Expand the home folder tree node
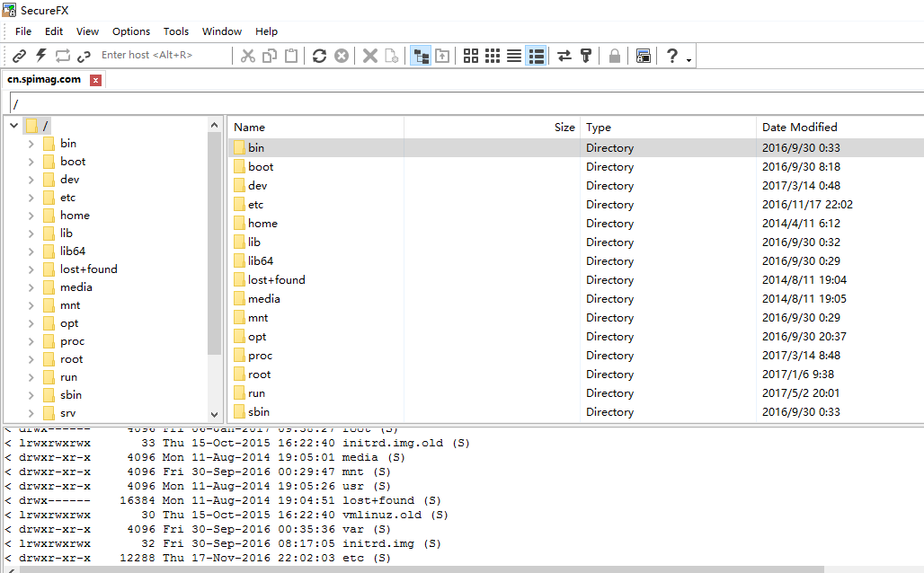924x573 pixels. pyautogui.click(x=31, y=216)
